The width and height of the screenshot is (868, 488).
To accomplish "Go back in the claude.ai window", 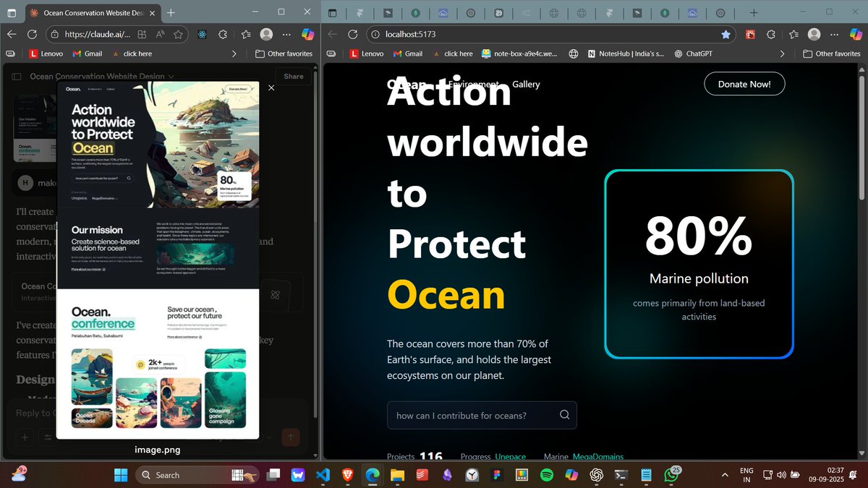I will [12, 34].
